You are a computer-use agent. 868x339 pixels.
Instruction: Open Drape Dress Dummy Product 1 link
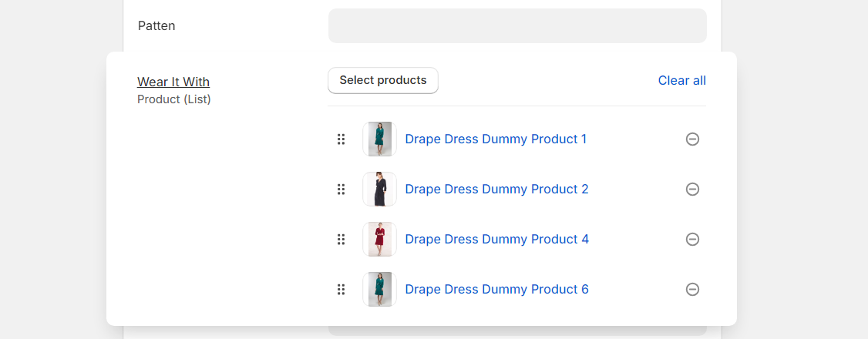coord(496,139)
